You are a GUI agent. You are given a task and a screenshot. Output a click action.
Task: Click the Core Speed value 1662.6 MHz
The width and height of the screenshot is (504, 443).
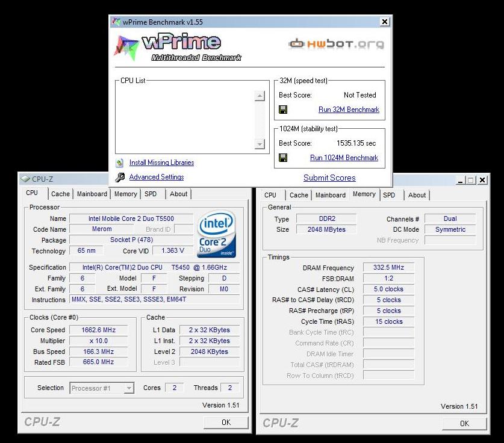click(98, 330)
